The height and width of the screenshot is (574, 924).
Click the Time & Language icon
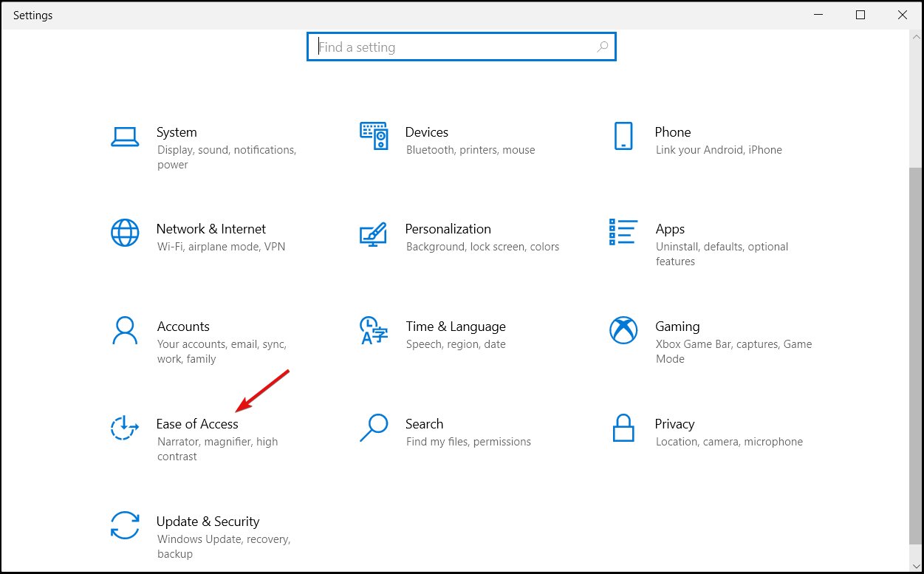tap(373, 330)
